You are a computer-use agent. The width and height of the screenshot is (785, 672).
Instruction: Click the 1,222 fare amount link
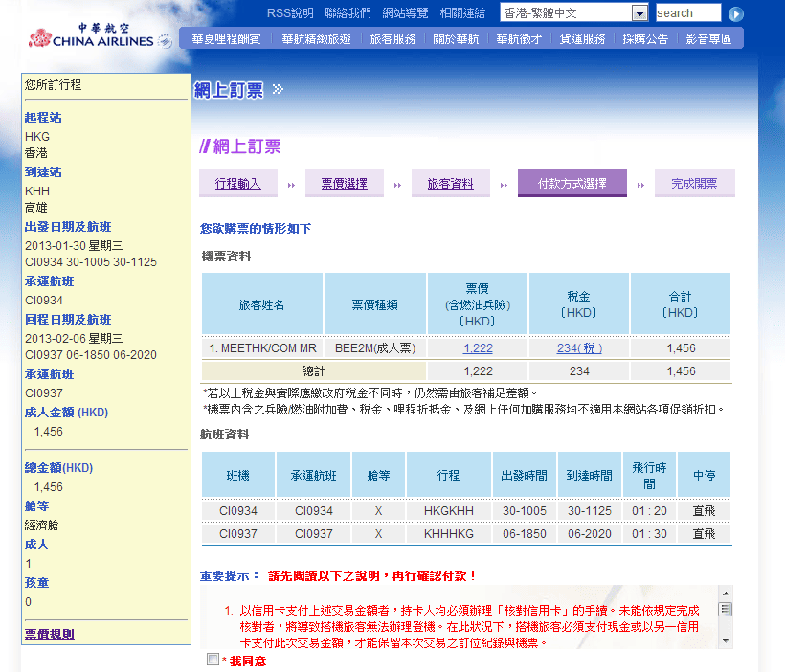click(478, 348)
